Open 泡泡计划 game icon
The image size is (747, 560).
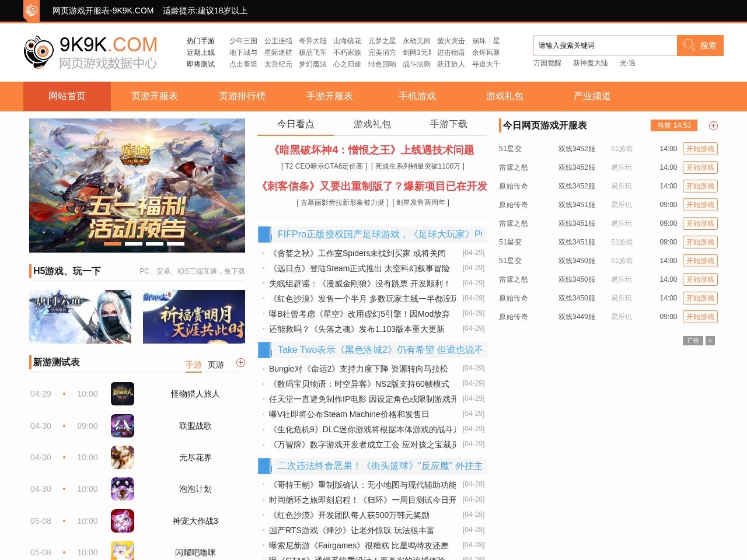123,489
